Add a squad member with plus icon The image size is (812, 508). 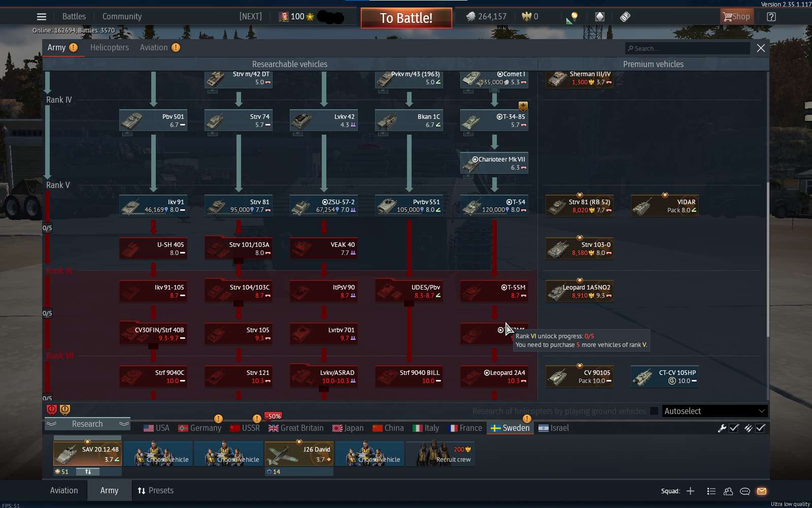pos(690,491)
